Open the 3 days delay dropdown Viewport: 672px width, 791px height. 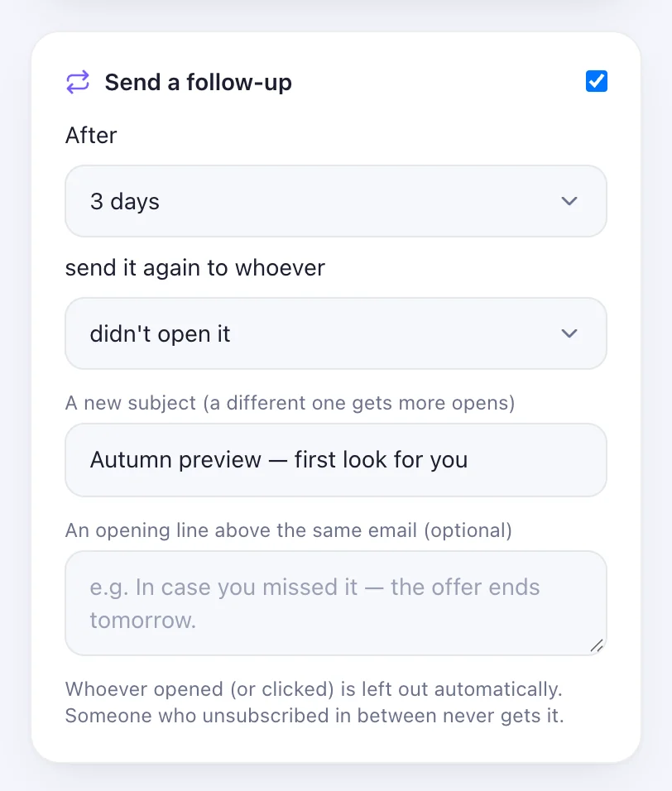335,201
